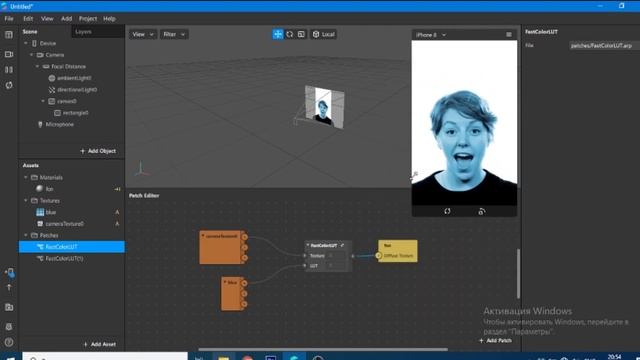Collapse the Textures folder in Assets
This screenshot has width=640, height=360.
[x=26, y=201]
